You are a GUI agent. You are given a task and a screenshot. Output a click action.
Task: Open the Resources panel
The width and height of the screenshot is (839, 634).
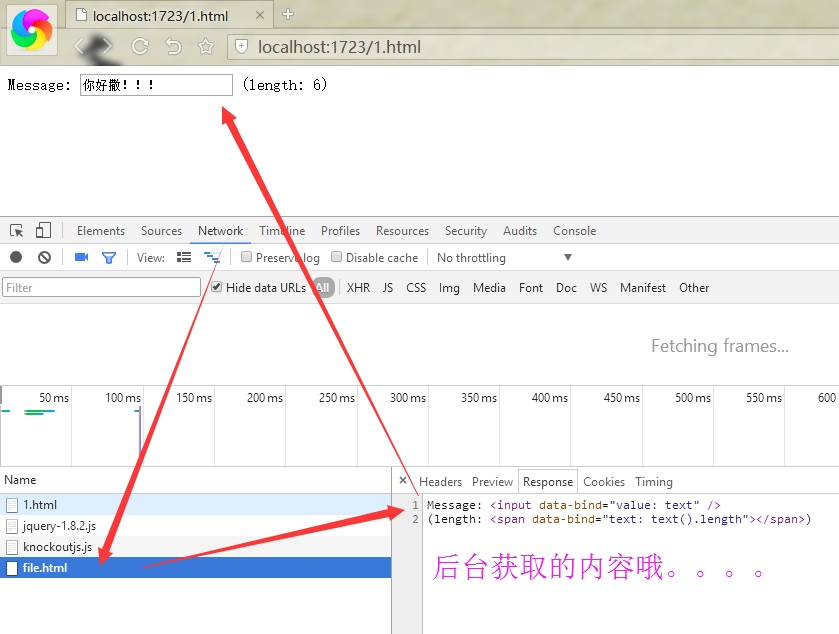(402, 231)
